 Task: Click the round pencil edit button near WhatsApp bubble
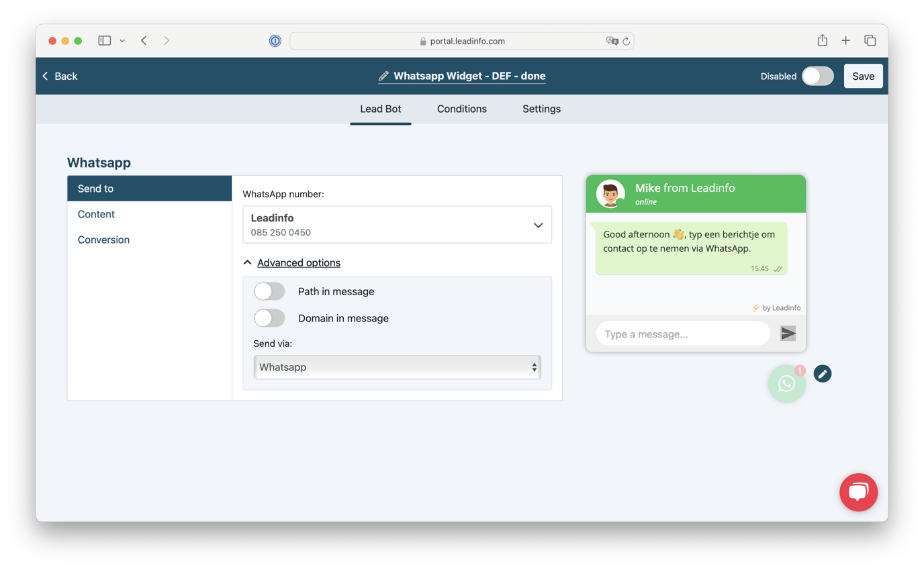coord(823,374)
